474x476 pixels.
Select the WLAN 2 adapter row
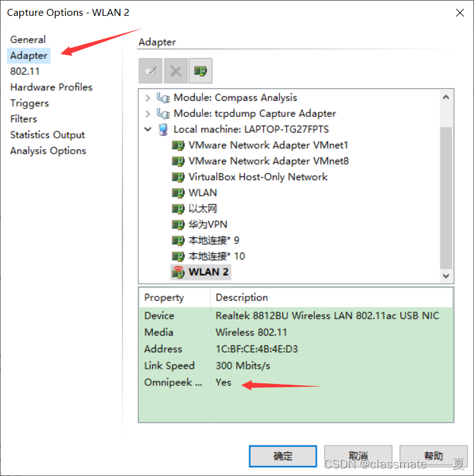pyautogui.click(x=201, y=272)
